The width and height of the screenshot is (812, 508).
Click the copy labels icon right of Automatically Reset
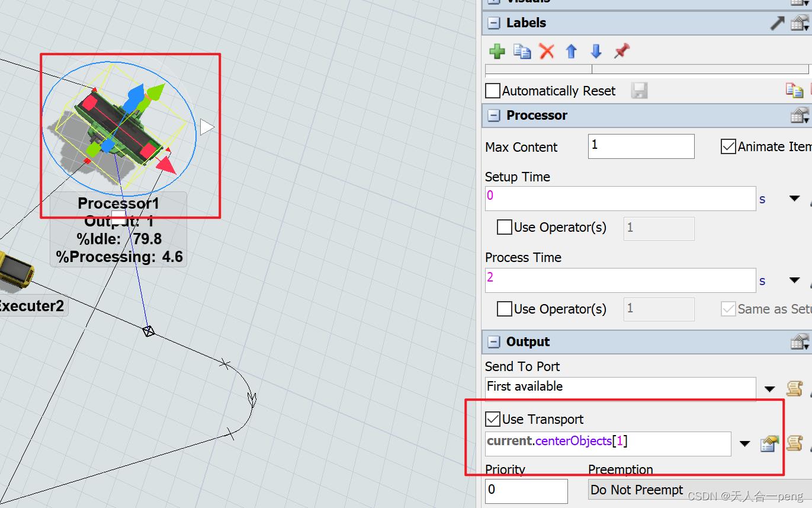(x=794, y=91)
